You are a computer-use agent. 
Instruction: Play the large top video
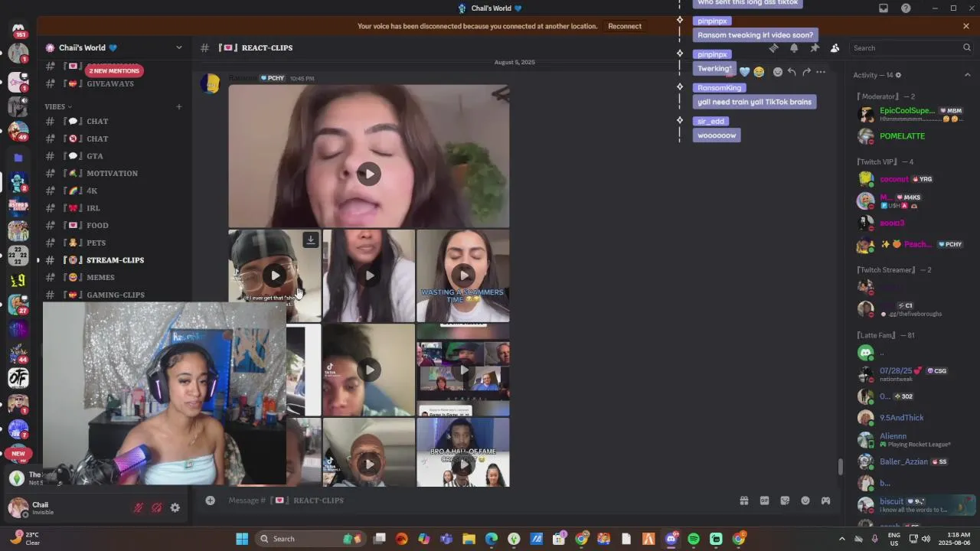(369, 174)
